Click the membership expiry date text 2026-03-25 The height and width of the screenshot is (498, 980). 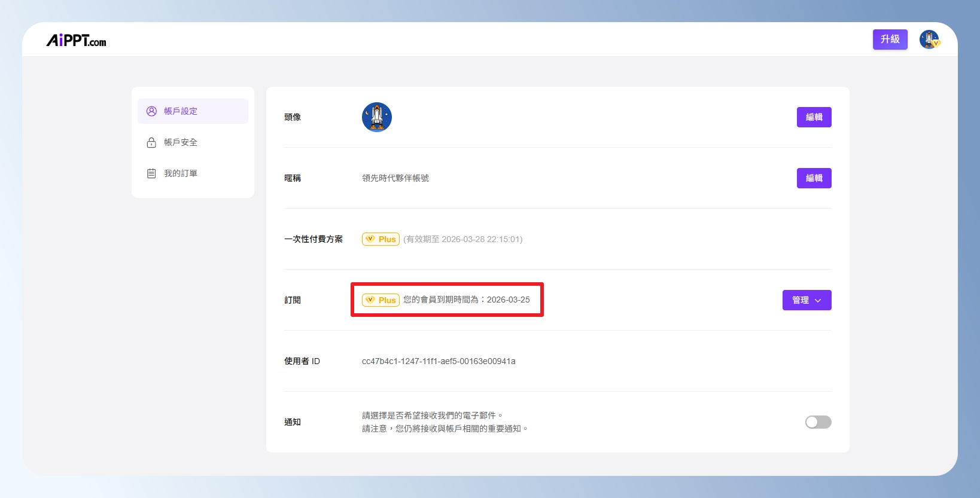[508, 300]
